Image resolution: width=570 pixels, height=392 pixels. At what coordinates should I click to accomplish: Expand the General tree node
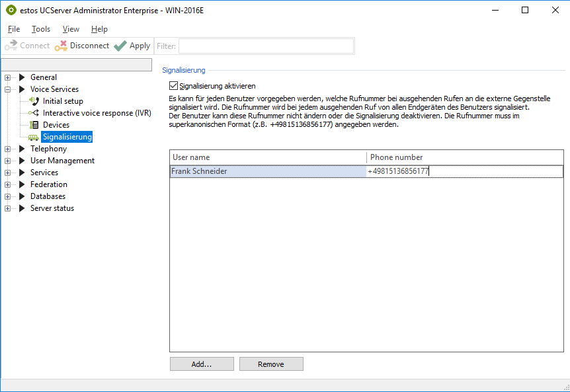8,77
